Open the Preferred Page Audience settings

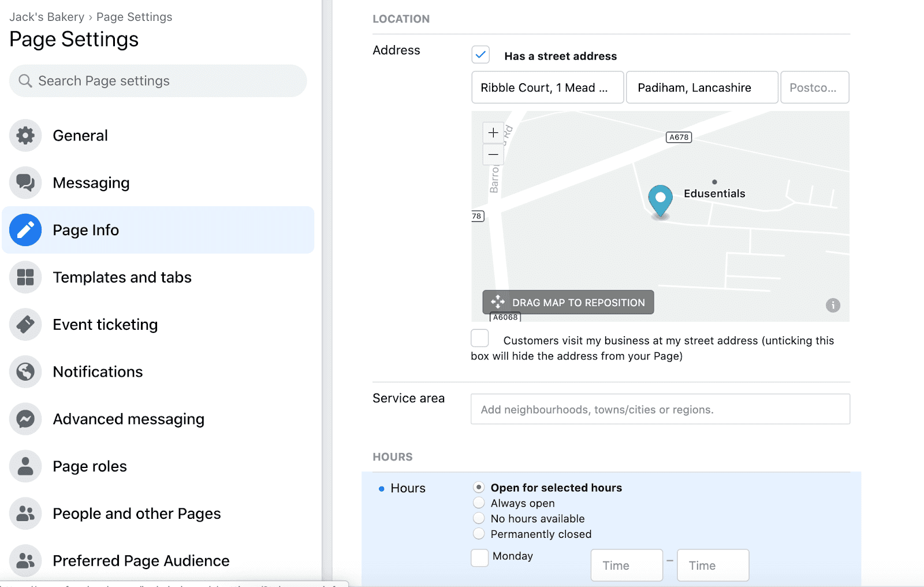tap(141, 561)
